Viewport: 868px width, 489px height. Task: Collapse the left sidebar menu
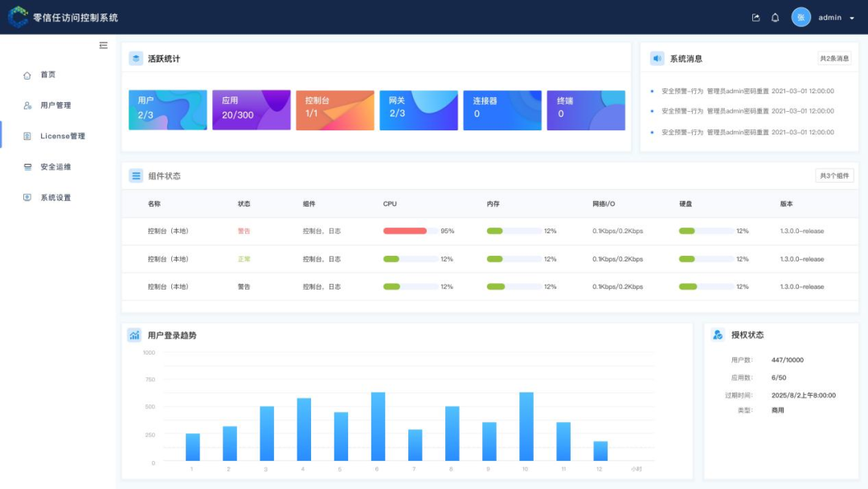point(103,46)
